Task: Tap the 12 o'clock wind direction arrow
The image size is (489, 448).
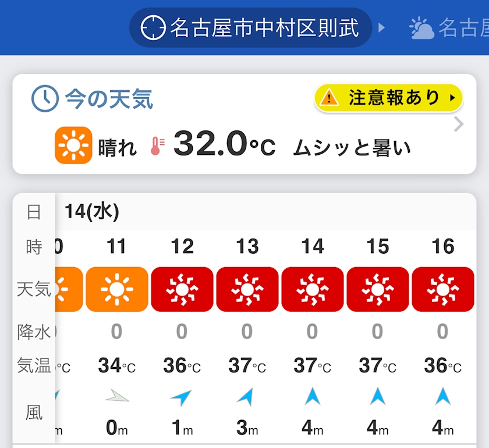Action: [182, 397]
